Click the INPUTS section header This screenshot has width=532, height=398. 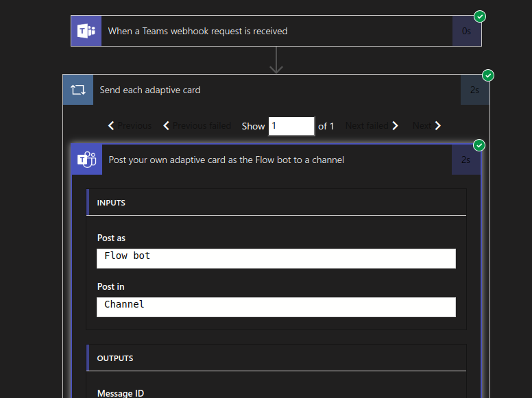[276, 202]
